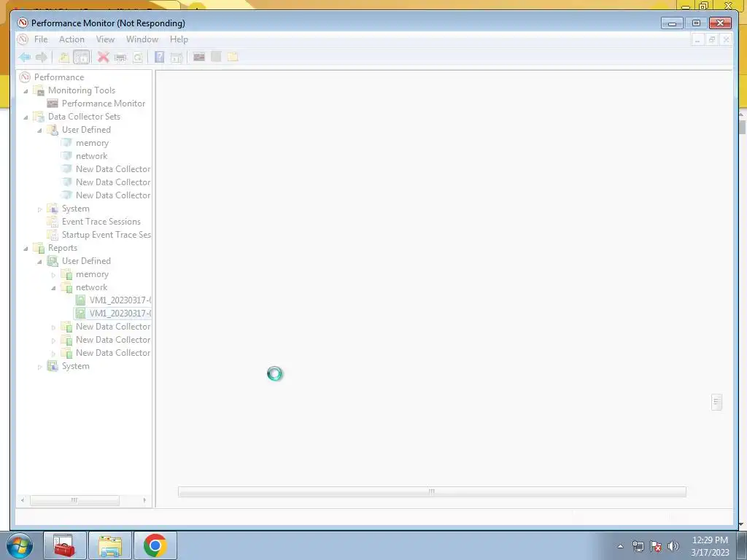This screenshot has width=747, height=560.
Task: Click the yellow folder icon in toolbar
Action: [x=233, y=57]
